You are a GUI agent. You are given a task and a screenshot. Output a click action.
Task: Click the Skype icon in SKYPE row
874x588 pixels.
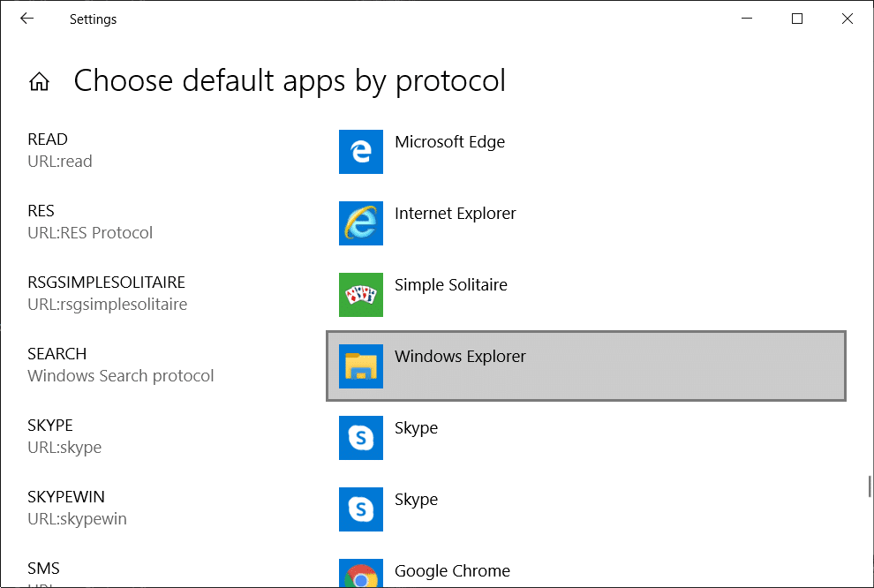click(x=361, y=438)
